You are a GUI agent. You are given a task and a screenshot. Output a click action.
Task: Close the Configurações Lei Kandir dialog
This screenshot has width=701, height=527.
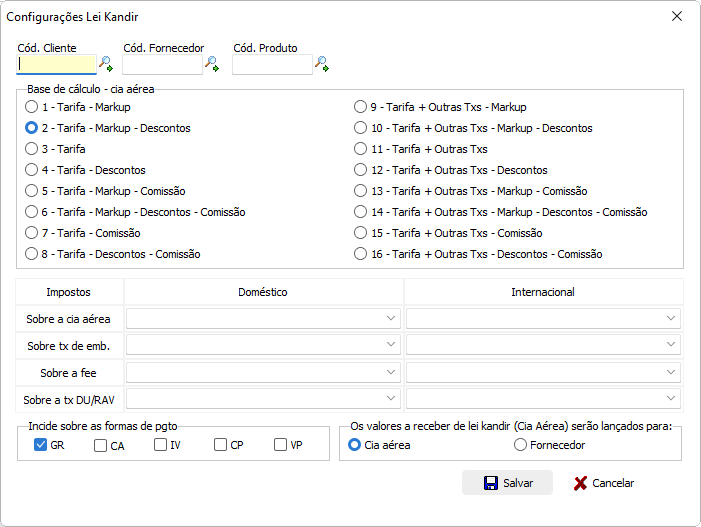point(677,17)
